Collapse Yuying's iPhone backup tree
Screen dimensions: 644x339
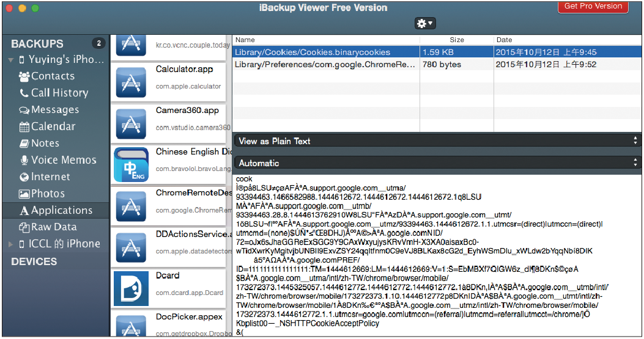coord(10,60)
